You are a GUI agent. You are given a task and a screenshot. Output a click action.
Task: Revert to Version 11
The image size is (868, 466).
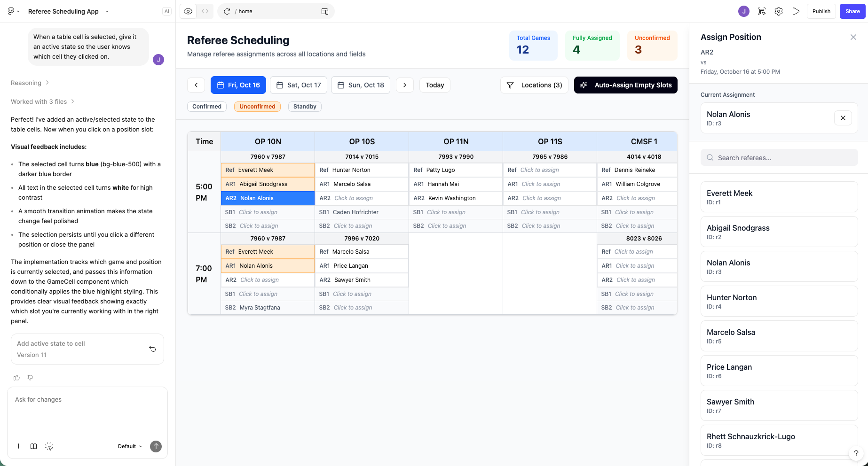click(x=152, y=349)
